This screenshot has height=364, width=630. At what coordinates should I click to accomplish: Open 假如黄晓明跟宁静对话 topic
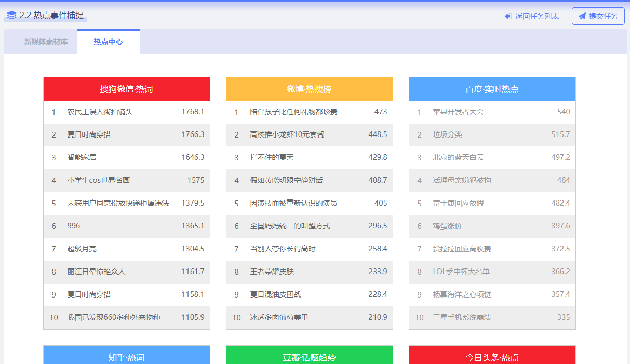pos(286,180)
